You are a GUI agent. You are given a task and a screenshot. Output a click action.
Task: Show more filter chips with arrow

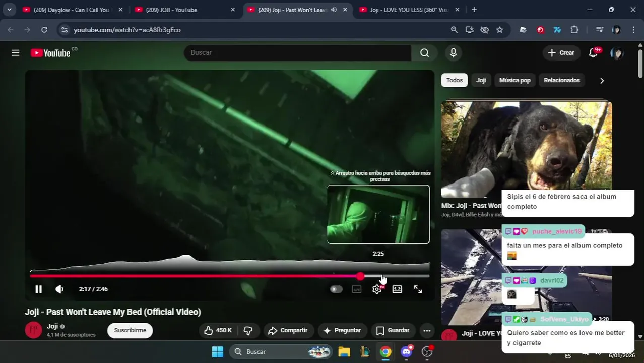pos(602,81)
